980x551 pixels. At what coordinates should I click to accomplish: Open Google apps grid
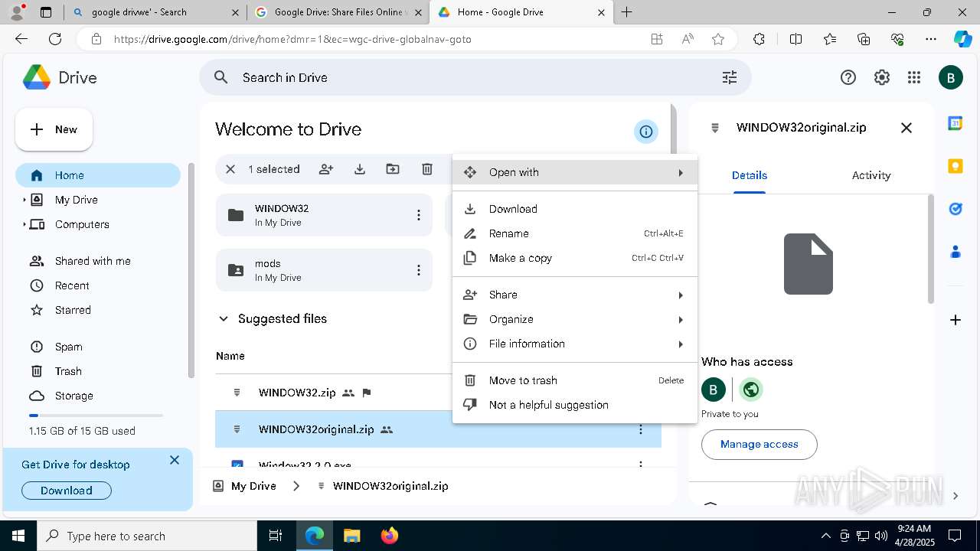(x=913, y=77)
